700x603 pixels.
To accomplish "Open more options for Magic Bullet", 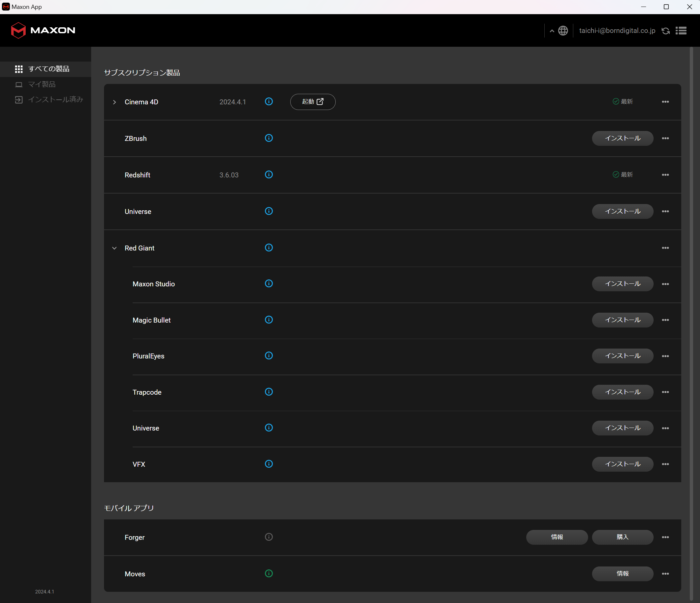I will [x=665, y=320].
